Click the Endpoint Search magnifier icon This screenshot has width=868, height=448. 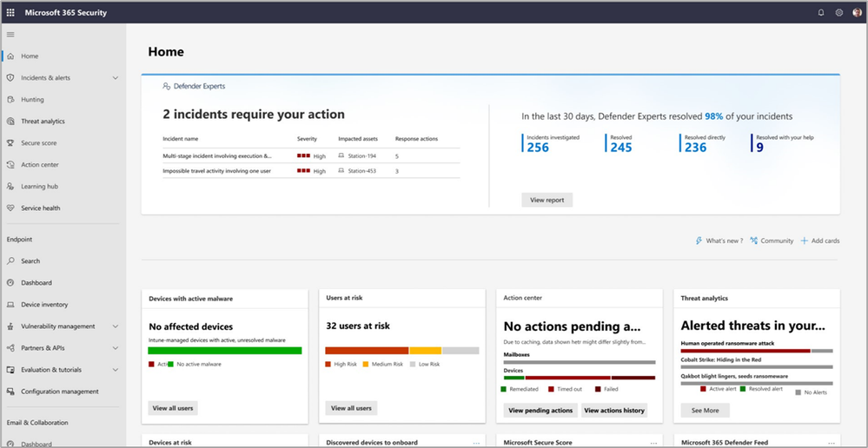tap(10, 261)
